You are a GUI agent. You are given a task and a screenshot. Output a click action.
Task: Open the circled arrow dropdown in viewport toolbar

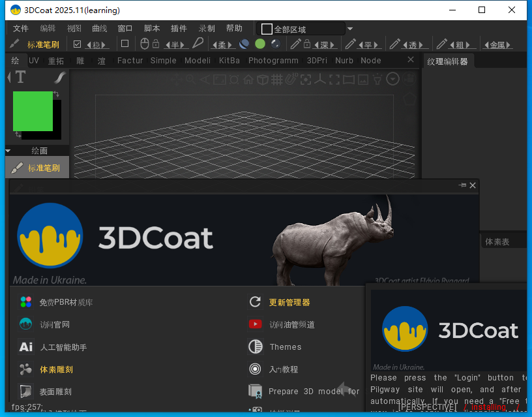[392, 79]
